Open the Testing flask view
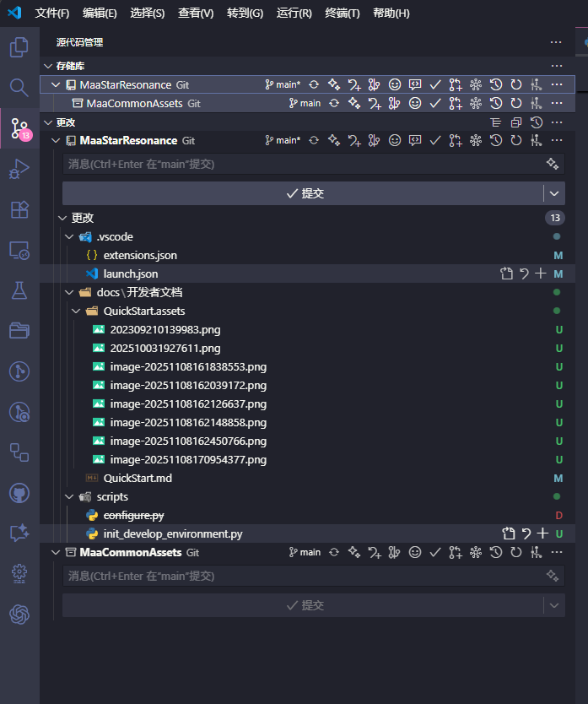 point(19,290)
